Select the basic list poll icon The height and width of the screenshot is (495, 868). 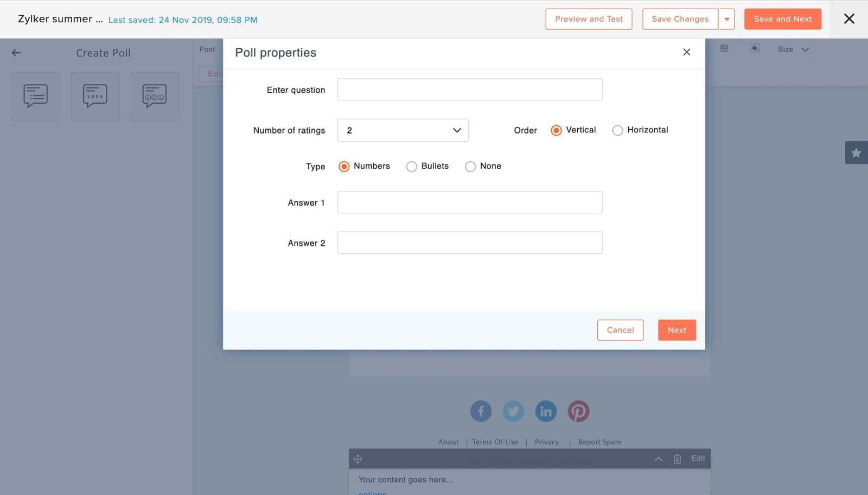35,96
